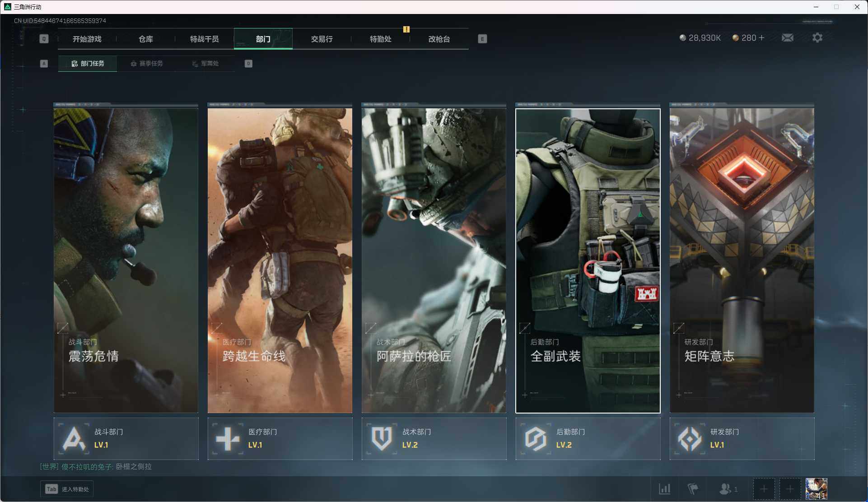Click the 开始游戏 button

87,39
